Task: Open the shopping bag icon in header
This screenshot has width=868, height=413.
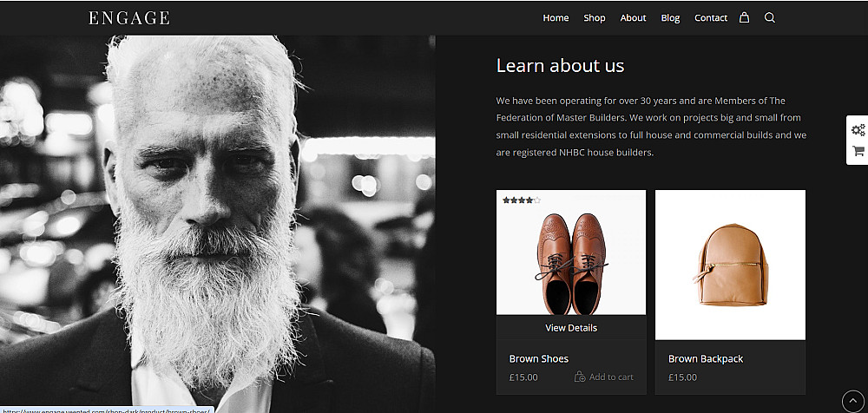Action: coord(744,17)
